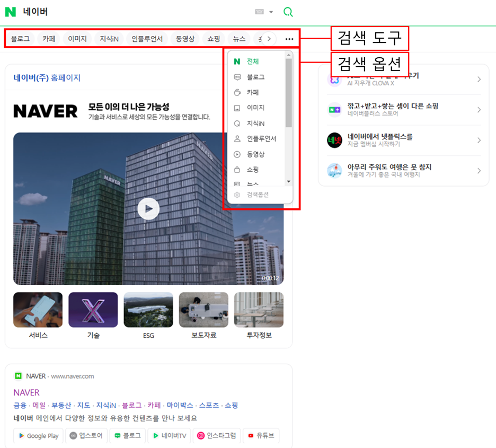Click the NAVER favicon beside www.naver.com
The height and width of the screenshot is (448, 496).
point(19,376)
